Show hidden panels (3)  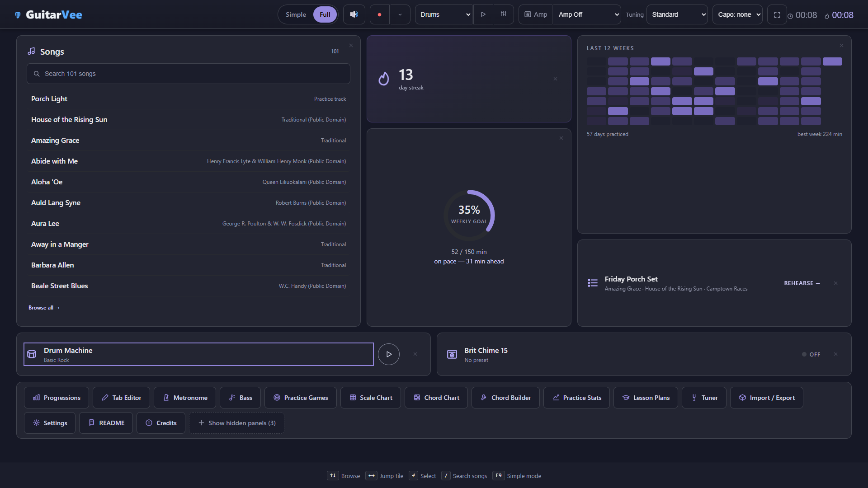point(237,423)
